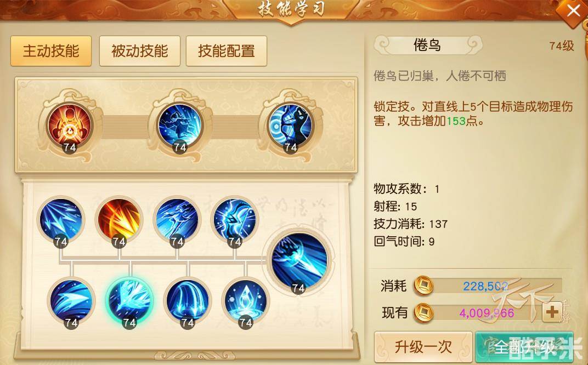Pick the large blue piercing arrow skill
Image resolution: width=588 pixels, height=365 pixels.
click(x=298, y=260)
